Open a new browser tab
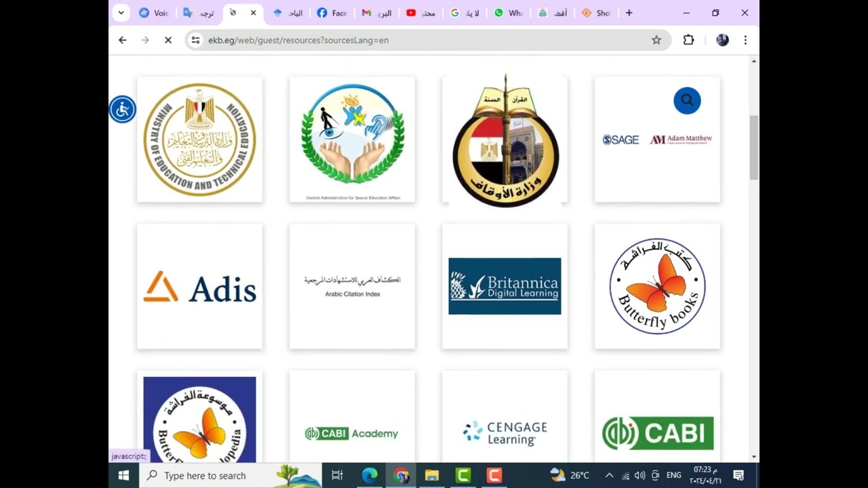The width and height of the screenshot is (868, 488). coord(629,13)
